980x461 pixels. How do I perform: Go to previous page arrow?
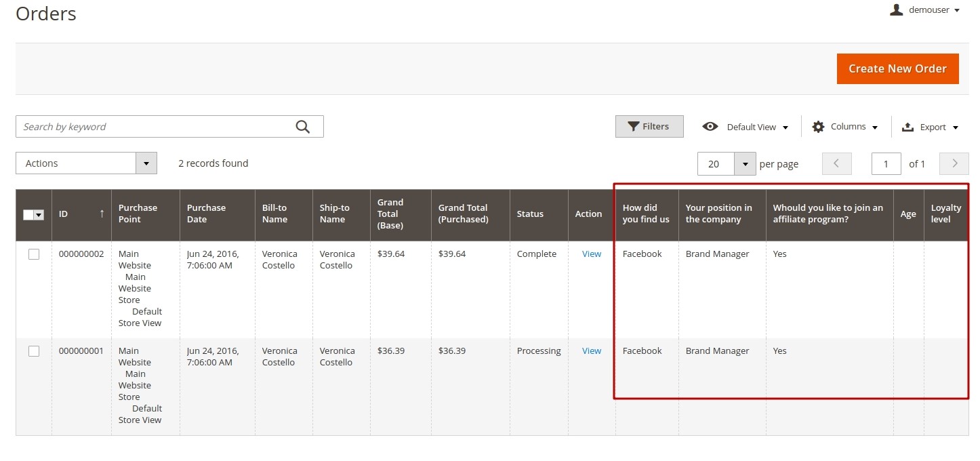pos(836,163)
